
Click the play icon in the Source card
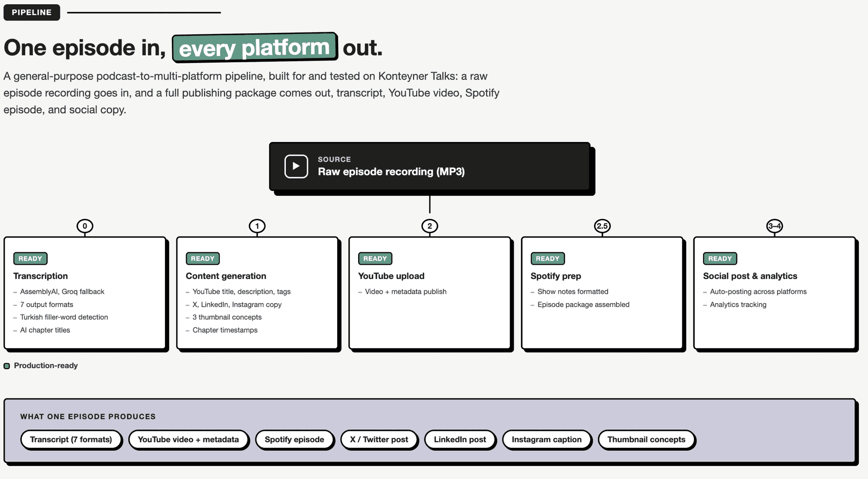[296, 166]
